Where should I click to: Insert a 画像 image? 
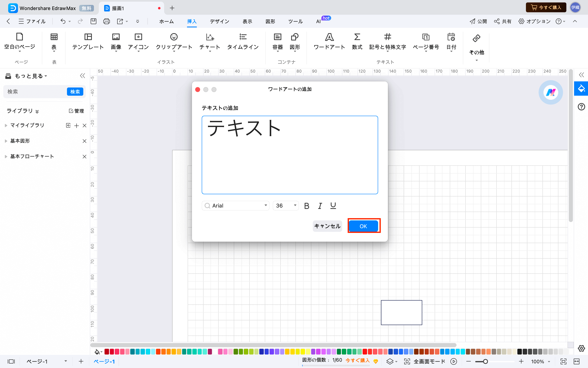[x=116, y=42]
